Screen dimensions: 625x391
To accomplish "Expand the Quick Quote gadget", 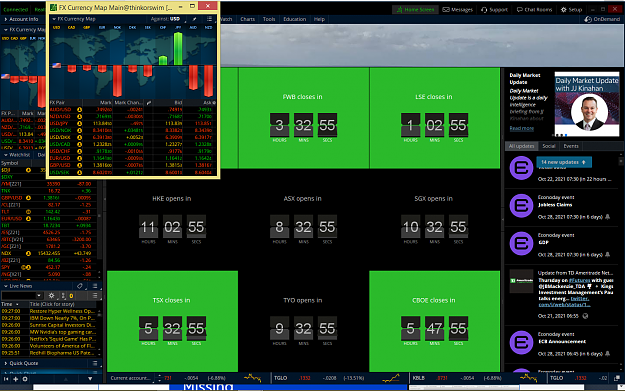I will pos(6,363).
